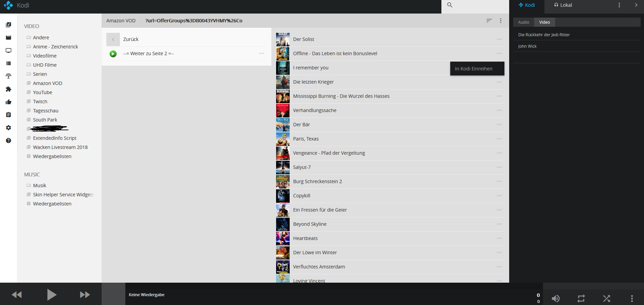Open Music section from the left icon bar

pyautogui.click(x=8, y=25)
